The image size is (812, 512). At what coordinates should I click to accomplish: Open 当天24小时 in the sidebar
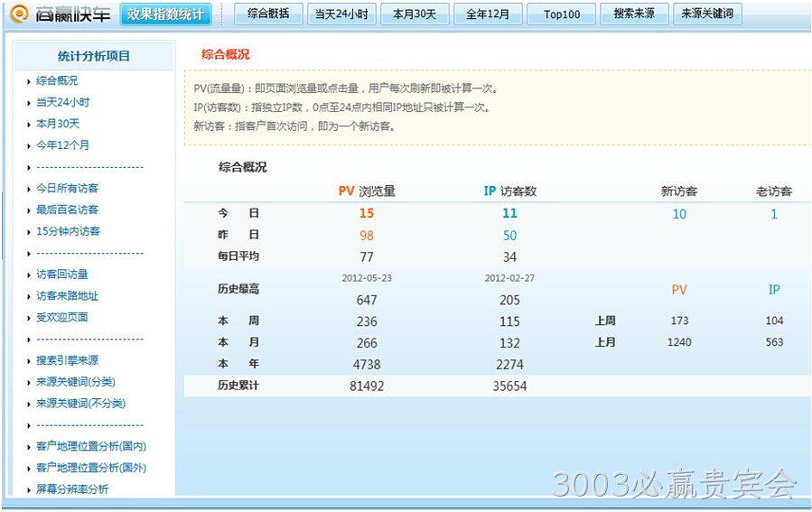pos(62,103)
